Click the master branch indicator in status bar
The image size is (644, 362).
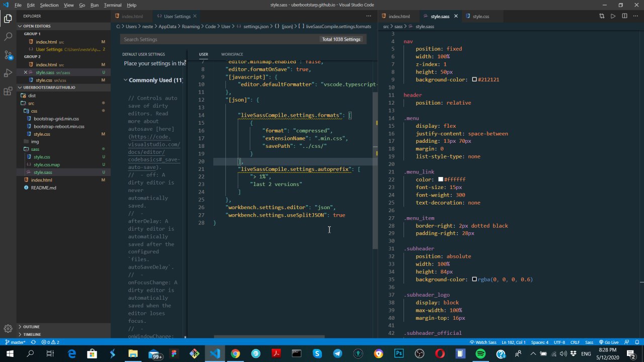(15, 342)
